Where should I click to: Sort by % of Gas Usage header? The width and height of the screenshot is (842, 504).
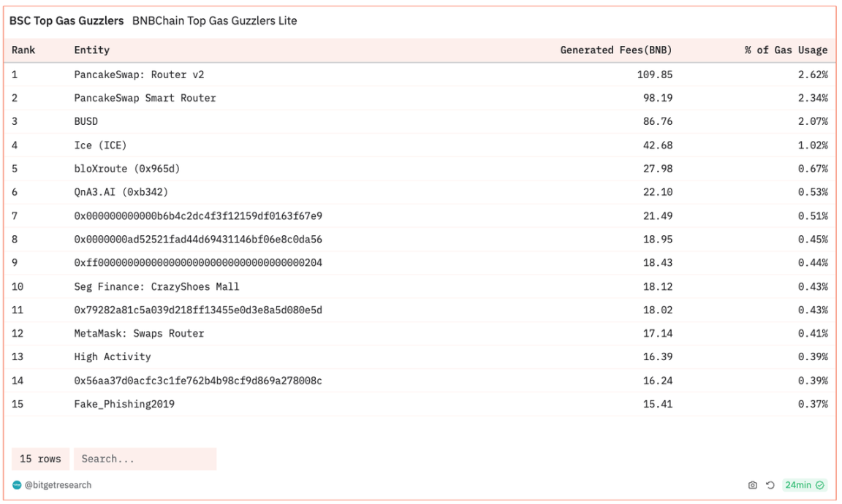tap(786, 50)
